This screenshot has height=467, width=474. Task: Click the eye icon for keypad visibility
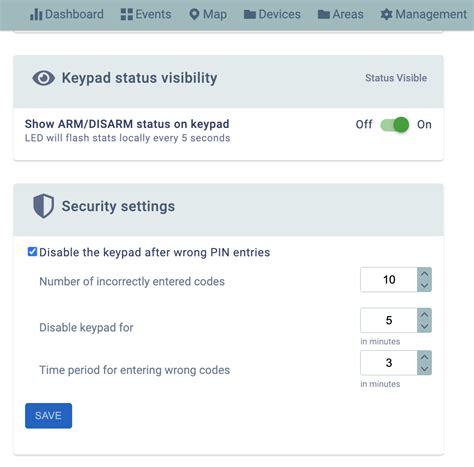tap(44, 78)
